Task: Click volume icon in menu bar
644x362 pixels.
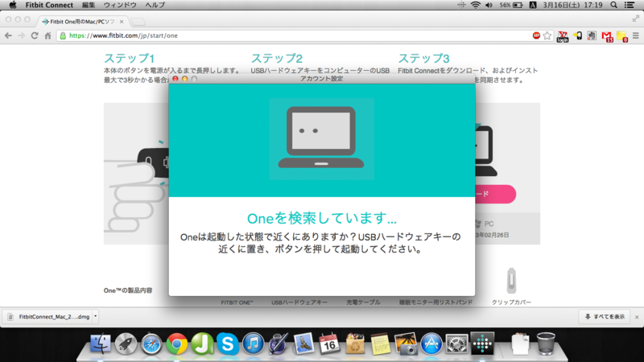Action: coord(489,5)
